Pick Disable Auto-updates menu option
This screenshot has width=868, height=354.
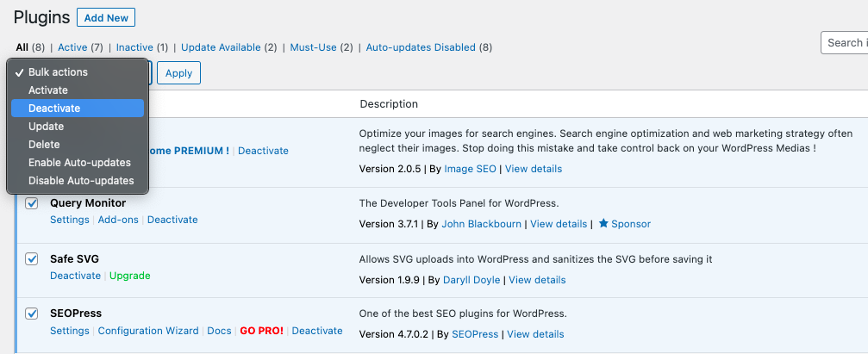pyautogui.click(x=81, y=181)
